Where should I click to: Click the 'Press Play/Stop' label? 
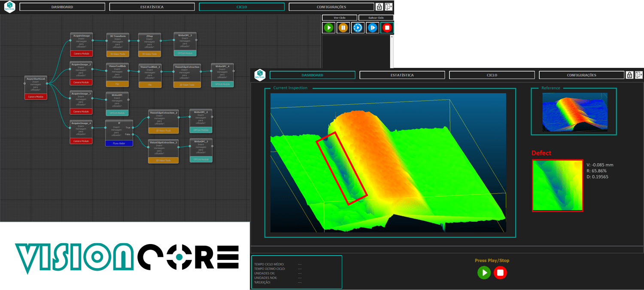(492, 260)
